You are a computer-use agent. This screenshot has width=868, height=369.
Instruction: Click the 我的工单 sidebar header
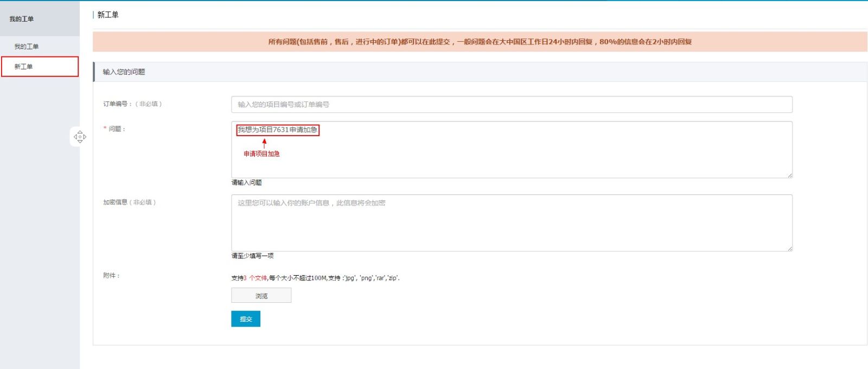22,19
